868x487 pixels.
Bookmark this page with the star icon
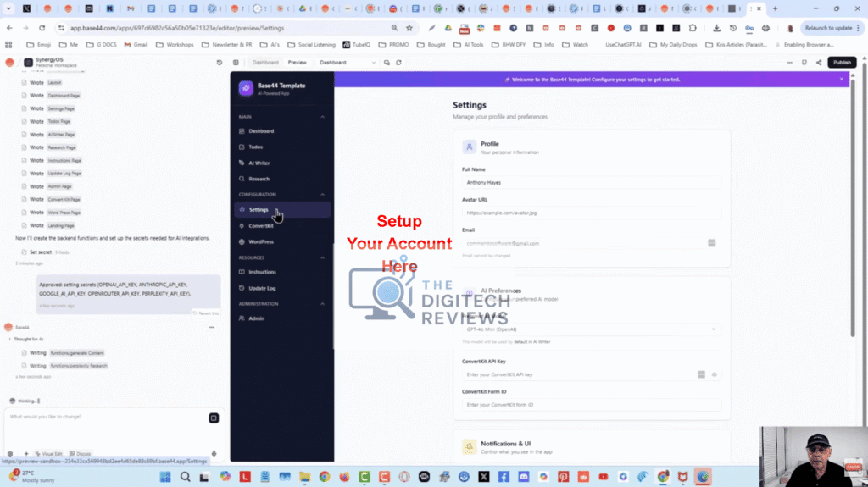409,28
